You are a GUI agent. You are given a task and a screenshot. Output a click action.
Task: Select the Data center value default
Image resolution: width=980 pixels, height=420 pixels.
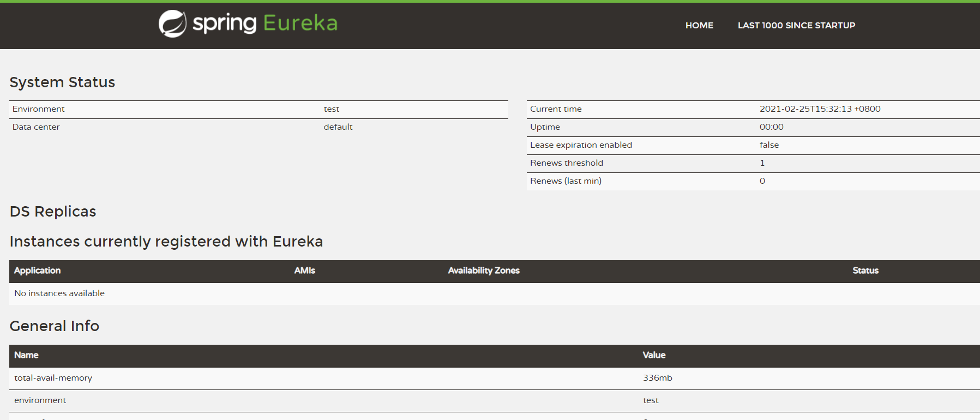[x=338, y=127]
